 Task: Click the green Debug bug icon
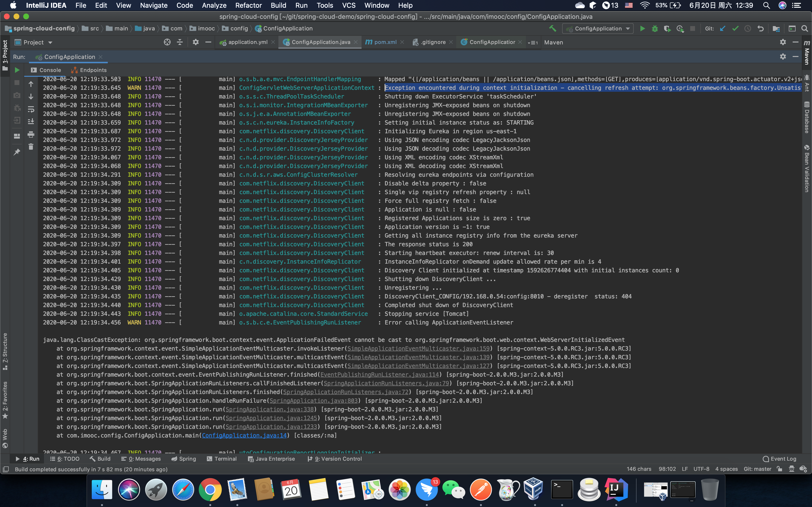pyautogui.click(x=655, y=28)
